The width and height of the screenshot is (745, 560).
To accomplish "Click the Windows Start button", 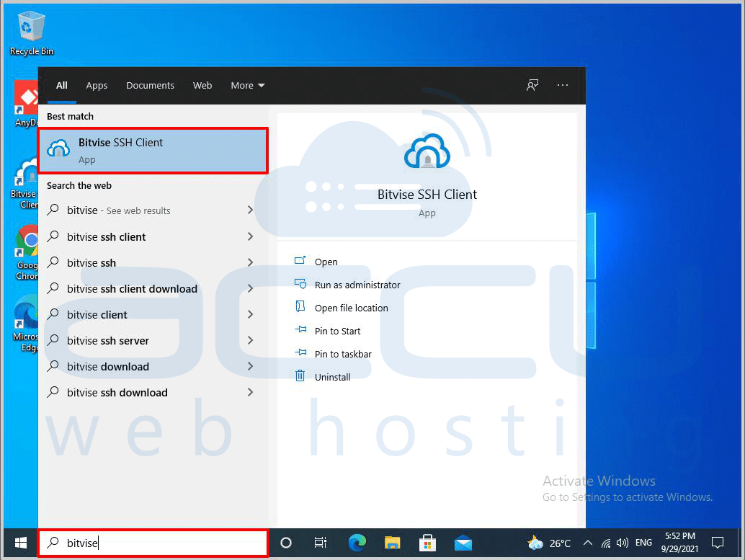I will click(x=20, y=543).
